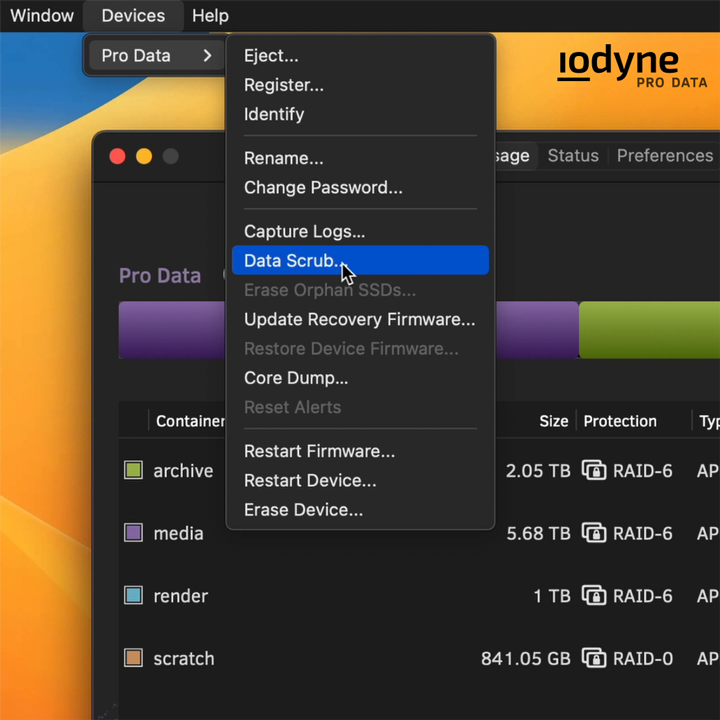Click the RAID-0 protection value
The height and width of the screenshot is (720, 720).
tap(643, 659)
